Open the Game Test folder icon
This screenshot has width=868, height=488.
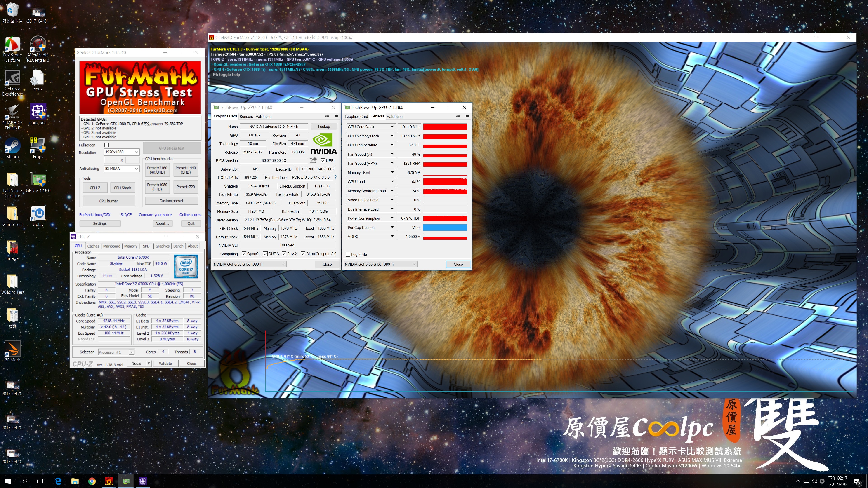tap(12, 216)
